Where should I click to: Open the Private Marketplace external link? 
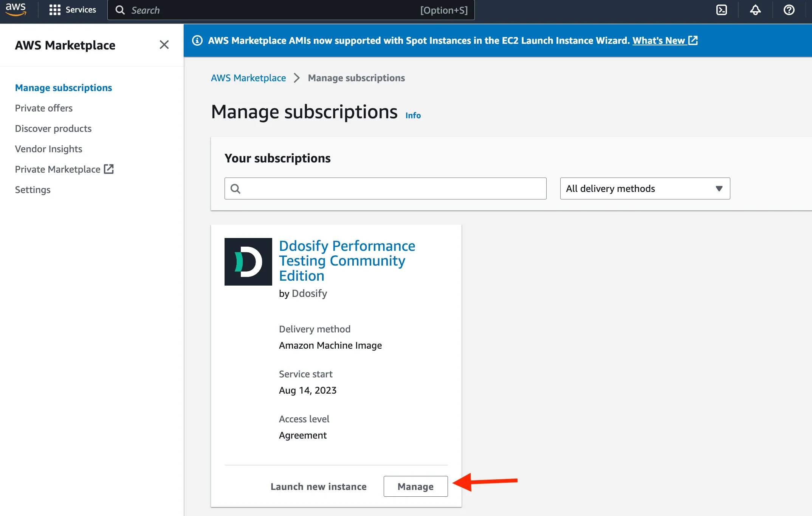(64, 169)
